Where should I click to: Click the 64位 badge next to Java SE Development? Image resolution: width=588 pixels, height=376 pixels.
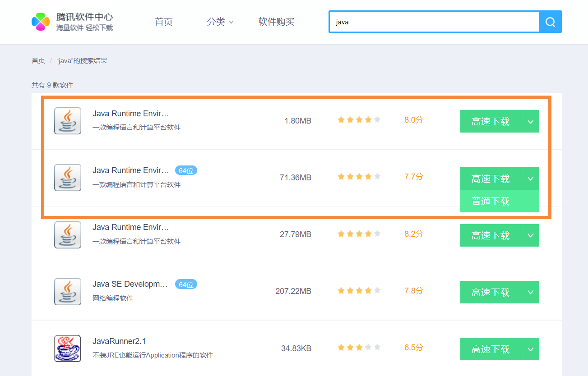pos(186,284)
